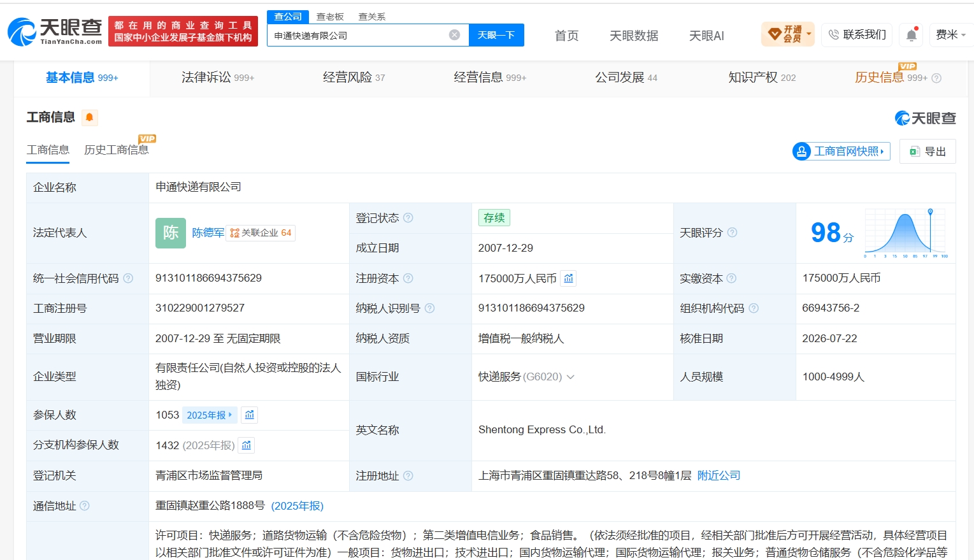
Task: Expand 开通会员 membership dropdown
Action: point(787,34)
